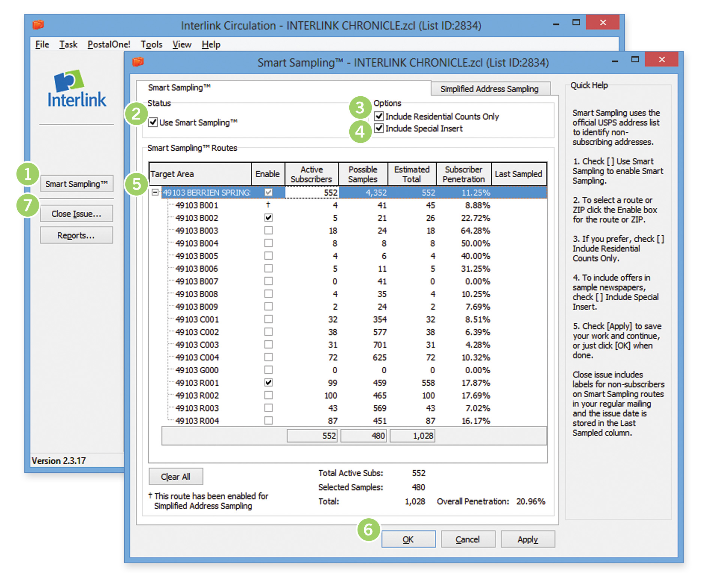Open the Help menu
This screenshot has width=714, height=588.
click(211, 44)
